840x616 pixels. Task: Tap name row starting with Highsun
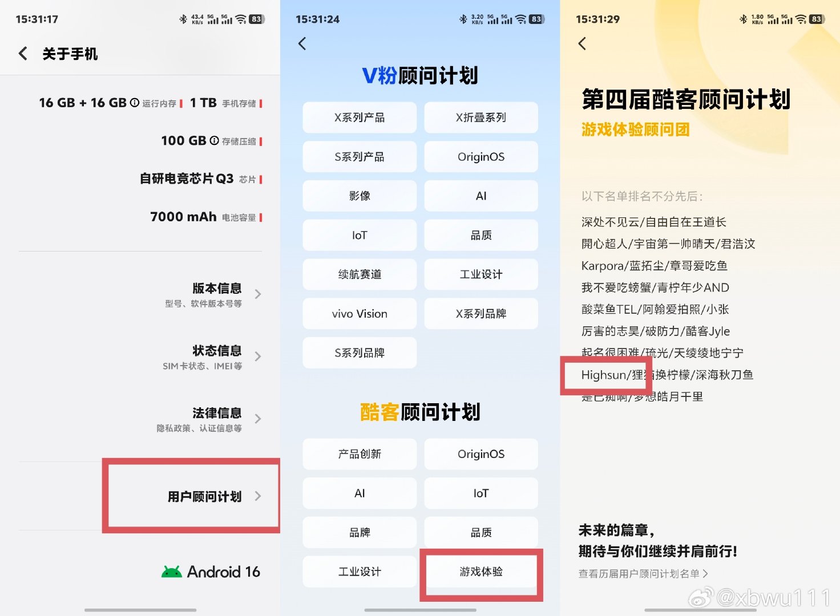[668, 375]
